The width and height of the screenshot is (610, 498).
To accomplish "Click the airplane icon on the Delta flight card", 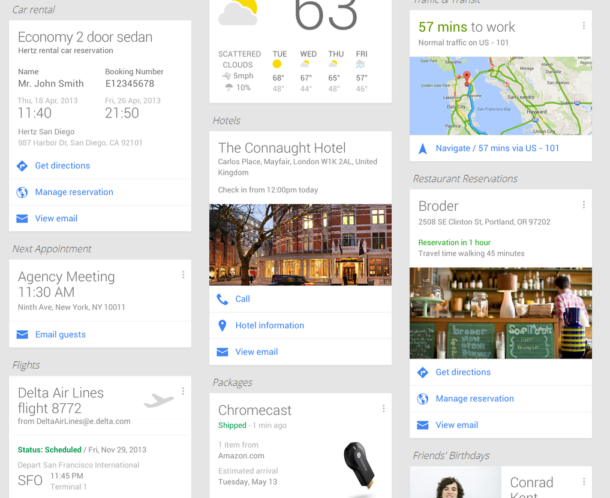I will tap(158, 401).
